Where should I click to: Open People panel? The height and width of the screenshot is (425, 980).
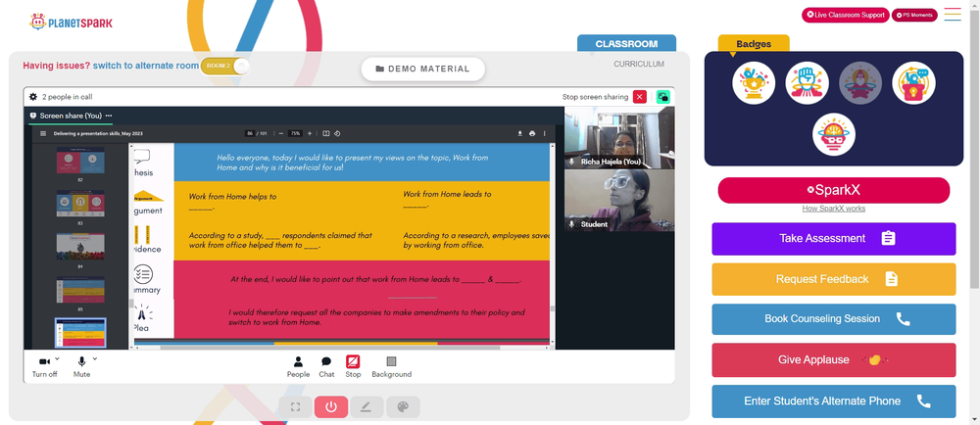[x=298, y=367]
